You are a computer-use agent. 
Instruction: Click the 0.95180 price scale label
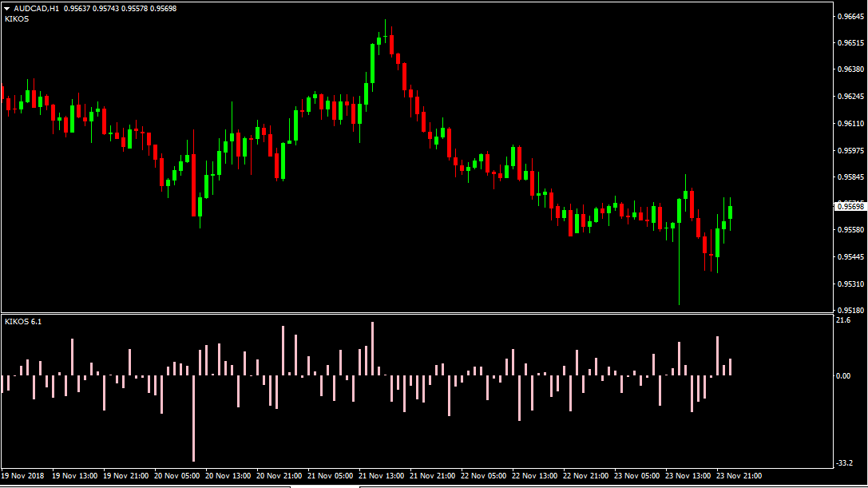(848, 311)
